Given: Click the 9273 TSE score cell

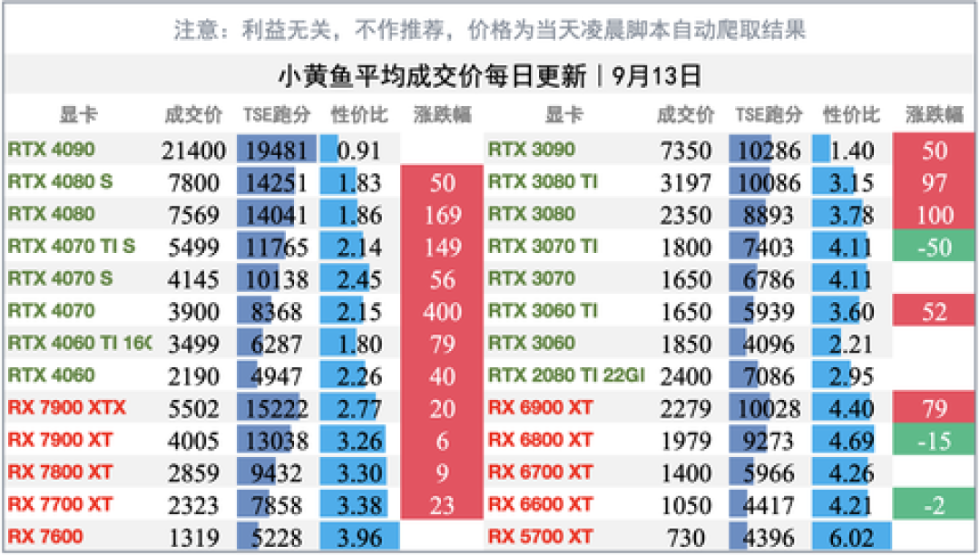Looking at the screenshot, I should pyautogui.click(x=769, y=441).
